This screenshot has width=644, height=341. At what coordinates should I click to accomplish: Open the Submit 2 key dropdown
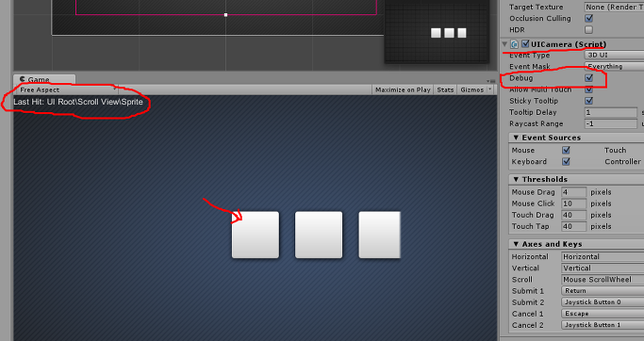[603, 302]
